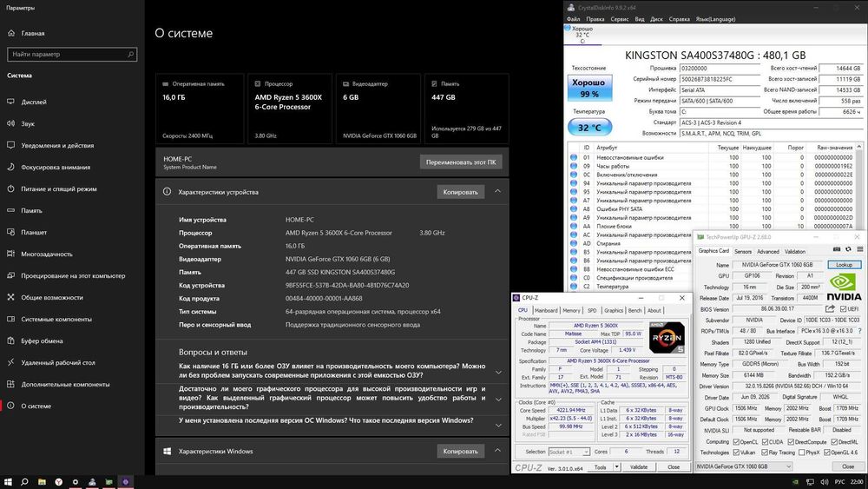Click Validate button in CPU-Z

click(639, 466)
